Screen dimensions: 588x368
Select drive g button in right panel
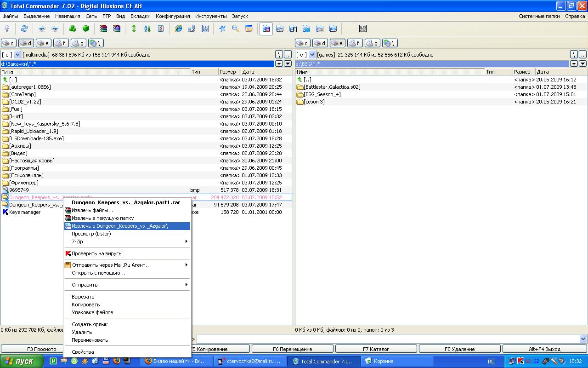(x=372, y=43)
